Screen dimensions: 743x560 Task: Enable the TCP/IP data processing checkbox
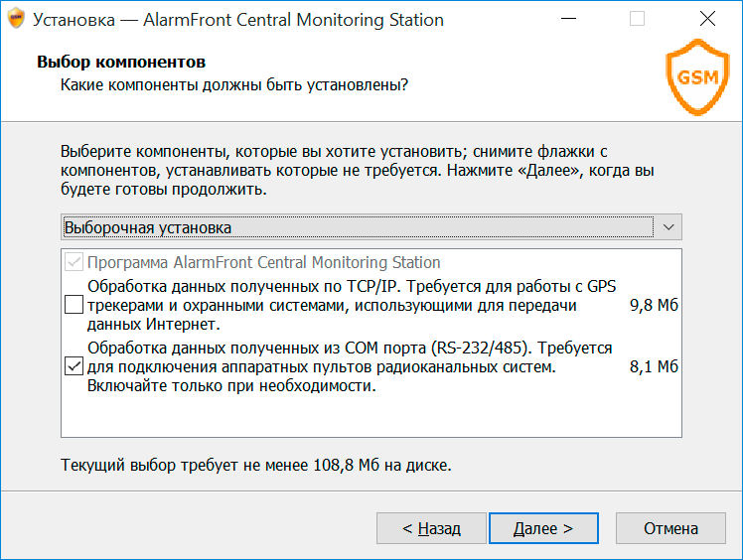tap(74, 305)
